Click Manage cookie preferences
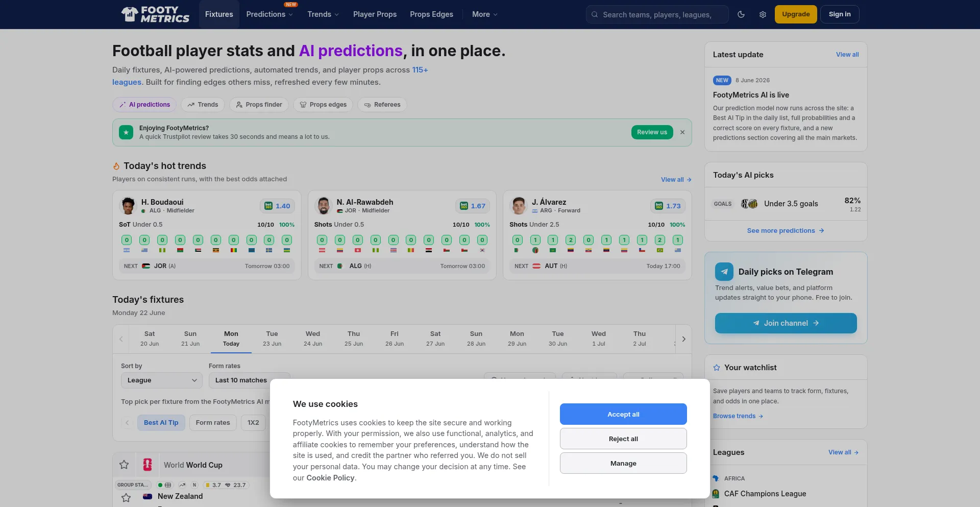This screenshot has height=507, width=980. tap(623, 463)
